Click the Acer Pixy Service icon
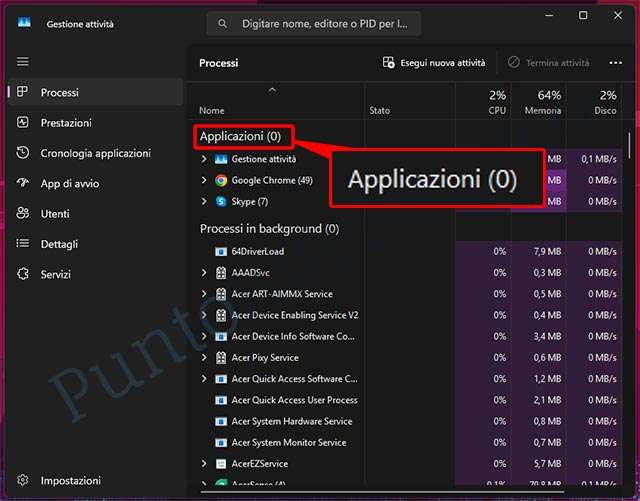 (221, 357)
